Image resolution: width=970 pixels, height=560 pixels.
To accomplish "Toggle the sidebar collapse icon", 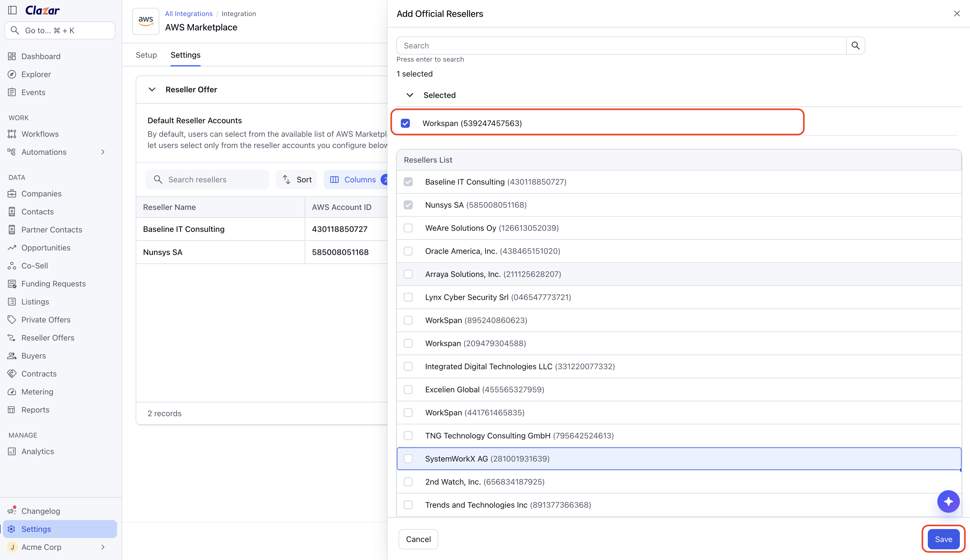I will click(12, 10).
